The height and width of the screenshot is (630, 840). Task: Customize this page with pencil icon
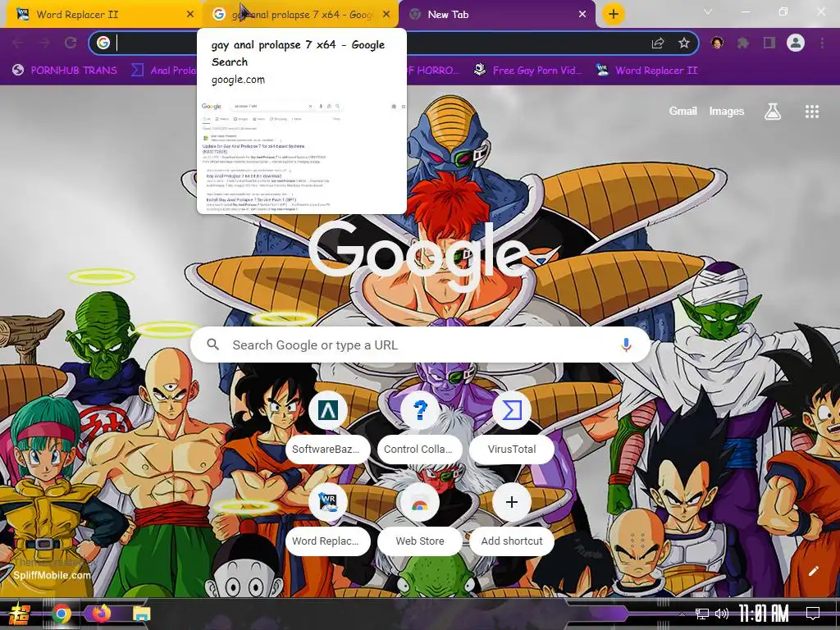coord(813,571)
